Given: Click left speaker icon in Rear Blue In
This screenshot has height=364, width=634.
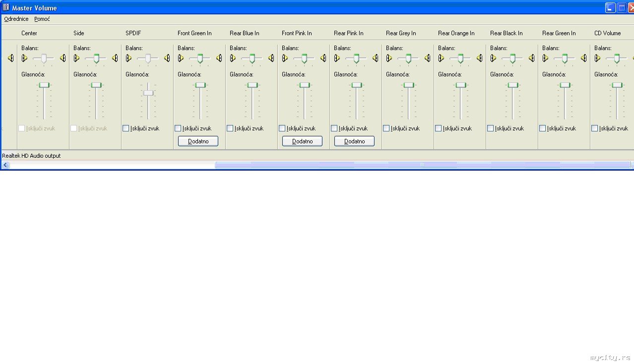Looking at the screenshot, I should coord(233,58).
